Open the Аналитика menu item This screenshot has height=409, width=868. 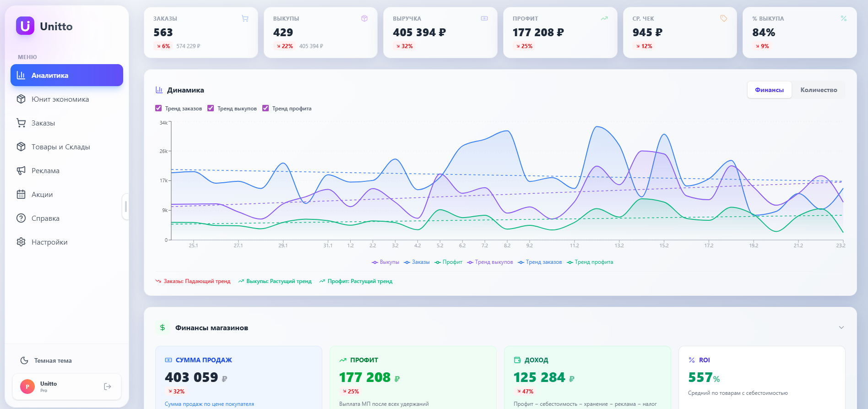point(67,76)
